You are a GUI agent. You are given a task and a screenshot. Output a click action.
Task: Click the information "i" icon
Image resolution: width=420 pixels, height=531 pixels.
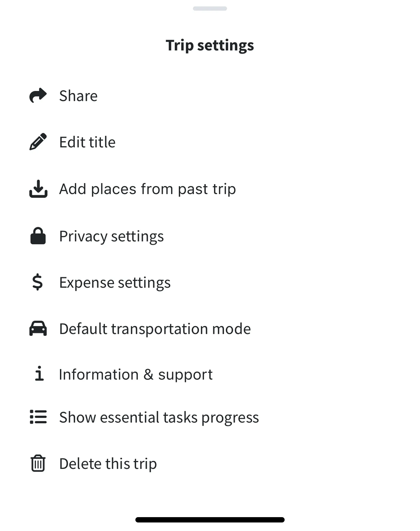39,374
